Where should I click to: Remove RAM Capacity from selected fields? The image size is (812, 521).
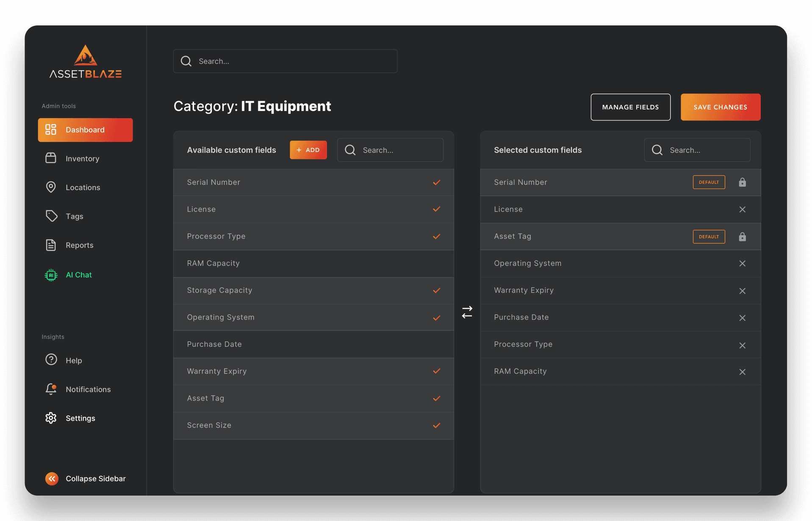point(742,372)
